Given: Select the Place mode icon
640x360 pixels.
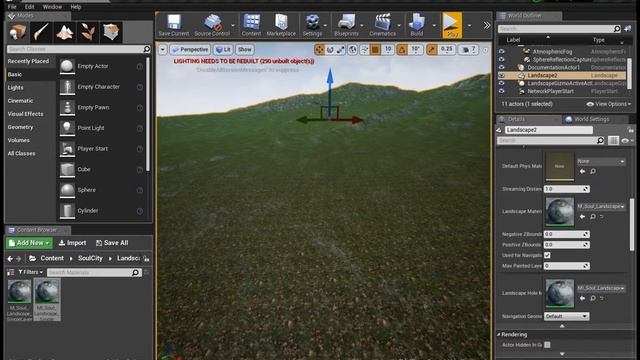Looking at the screenshot, I should pos(18,32).
